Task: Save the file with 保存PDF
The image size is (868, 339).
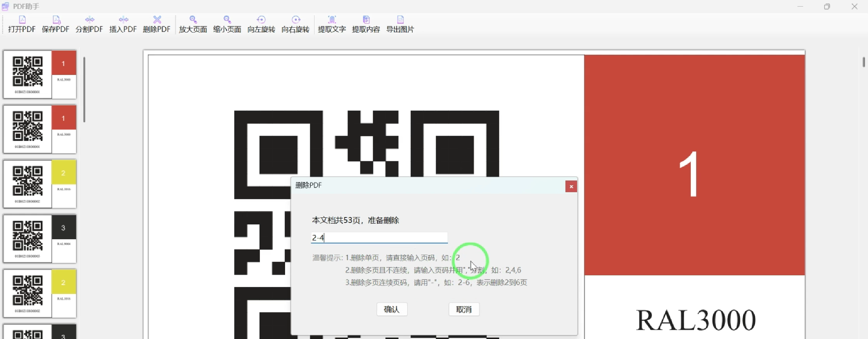Action: [x=55, y=24]
